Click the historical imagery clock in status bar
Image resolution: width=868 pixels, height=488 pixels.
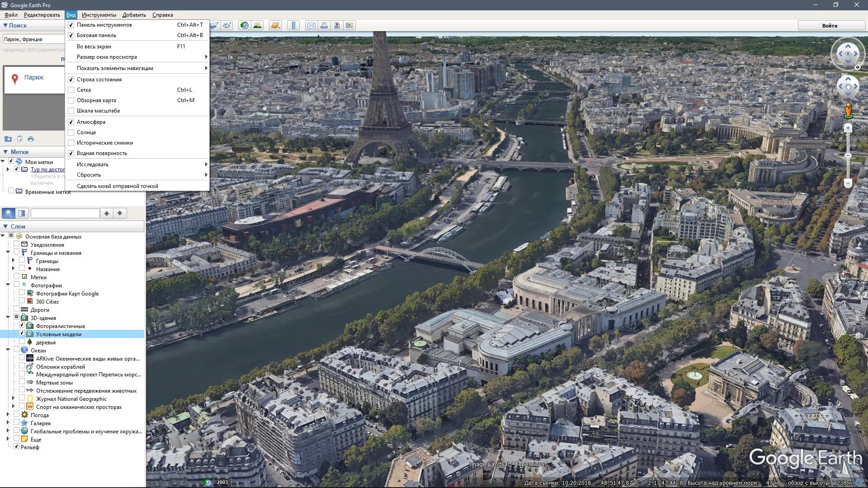pyautogui.click(x=208, y=482)
